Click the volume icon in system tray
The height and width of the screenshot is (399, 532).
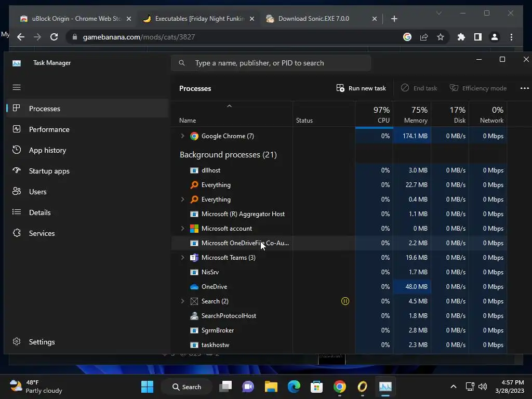pyautogui.click(x=482, y=387)
